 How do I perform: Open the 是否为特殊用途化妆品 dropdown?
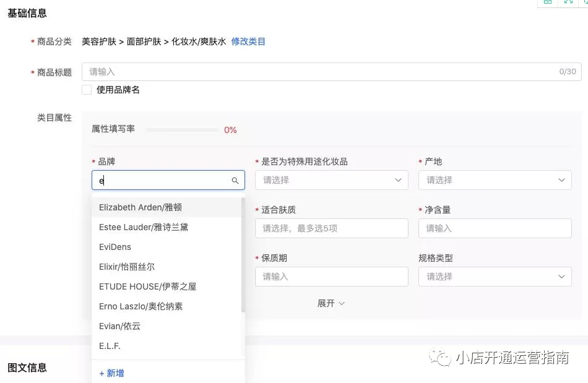pos(332,180)
